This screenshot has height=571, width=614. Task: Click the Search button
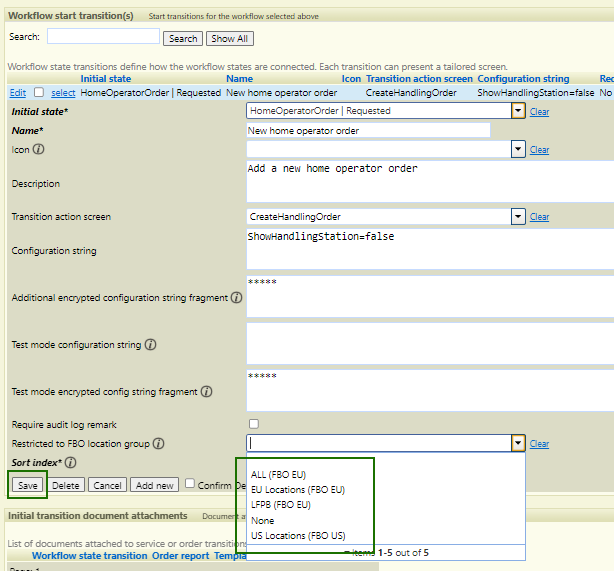[183, 38]
